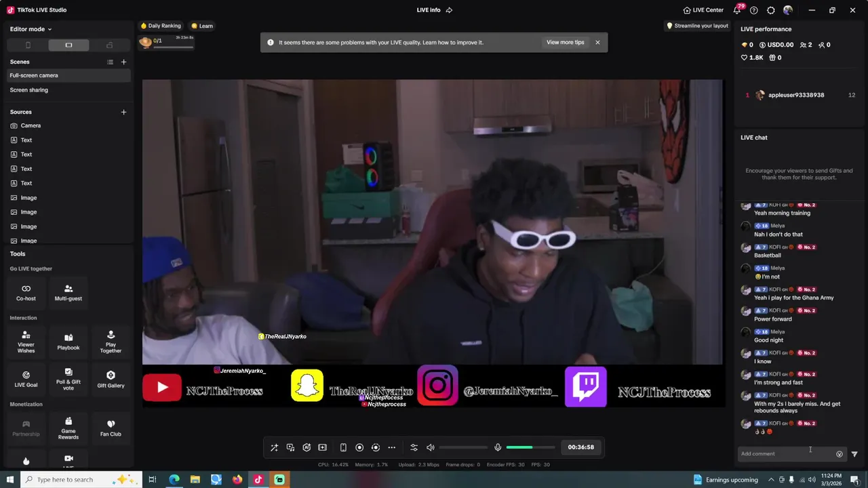The image size is (868, 488).
Task: Open the emoji picker in chat
Action: pyautogui.click(x=840, y=454)
